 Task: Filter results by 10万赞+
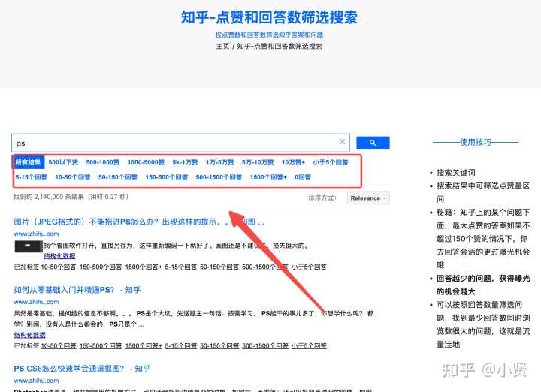(293, 162)
